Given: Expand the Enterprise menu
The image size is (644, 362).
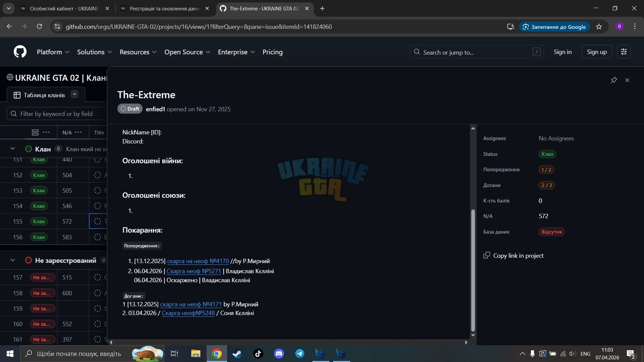Looking at the screenshot, I should (236, 52).
